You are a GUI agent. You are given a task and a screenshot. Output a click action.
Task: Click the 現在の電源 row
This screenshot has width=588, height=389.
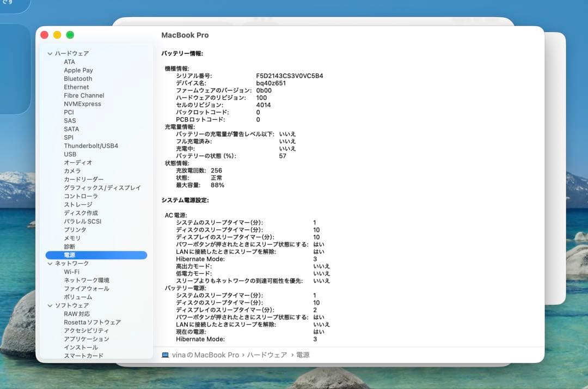click(x=250, y=332)
